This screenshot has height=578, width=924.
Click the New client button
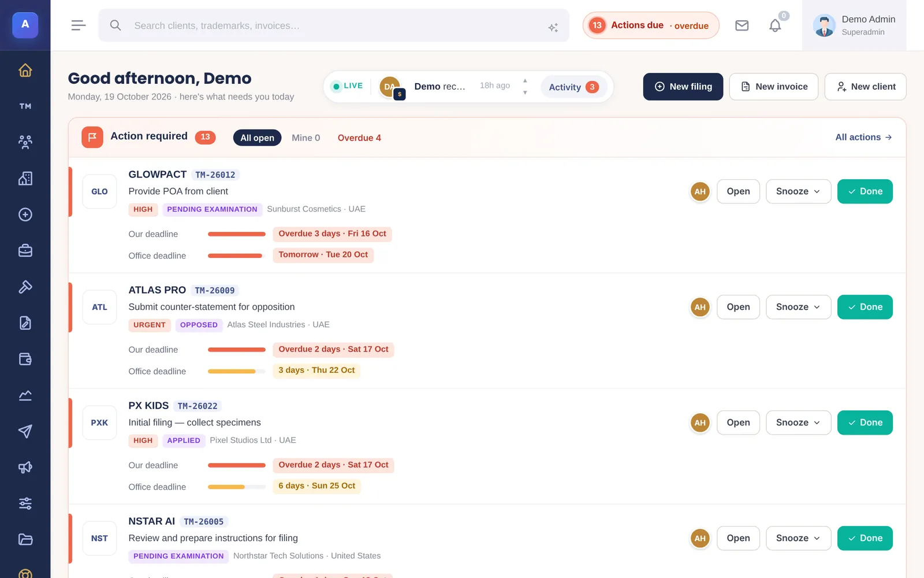point(865,87)
